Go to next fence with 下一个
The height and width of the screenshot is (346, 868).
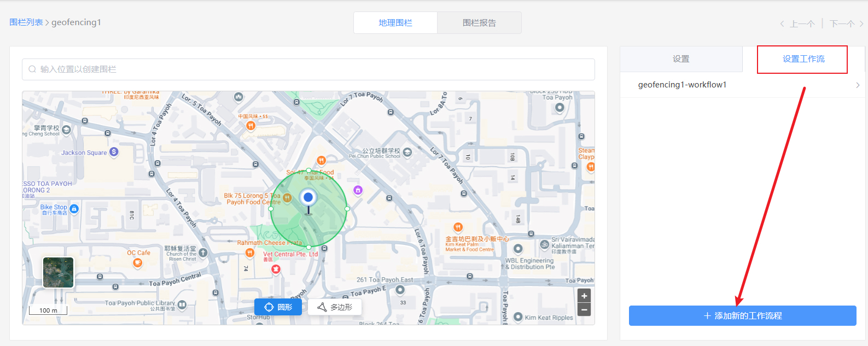tap(846, 24)
